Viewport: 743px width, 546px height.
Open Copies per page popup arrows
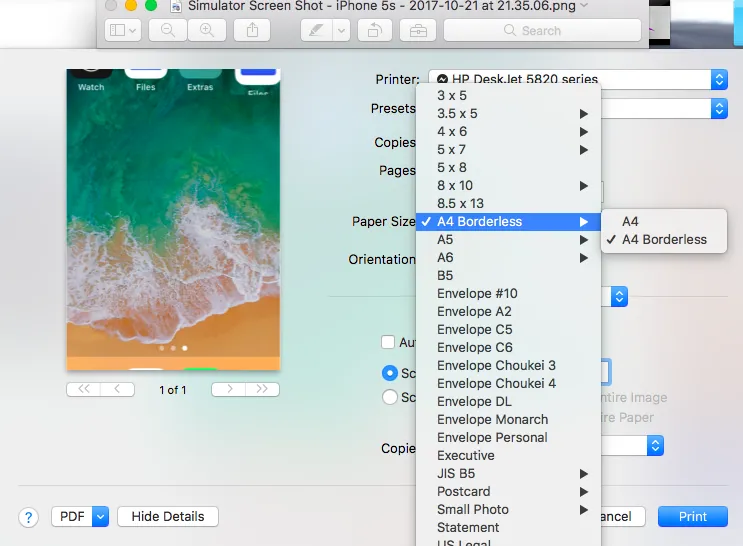click(655, 446)
